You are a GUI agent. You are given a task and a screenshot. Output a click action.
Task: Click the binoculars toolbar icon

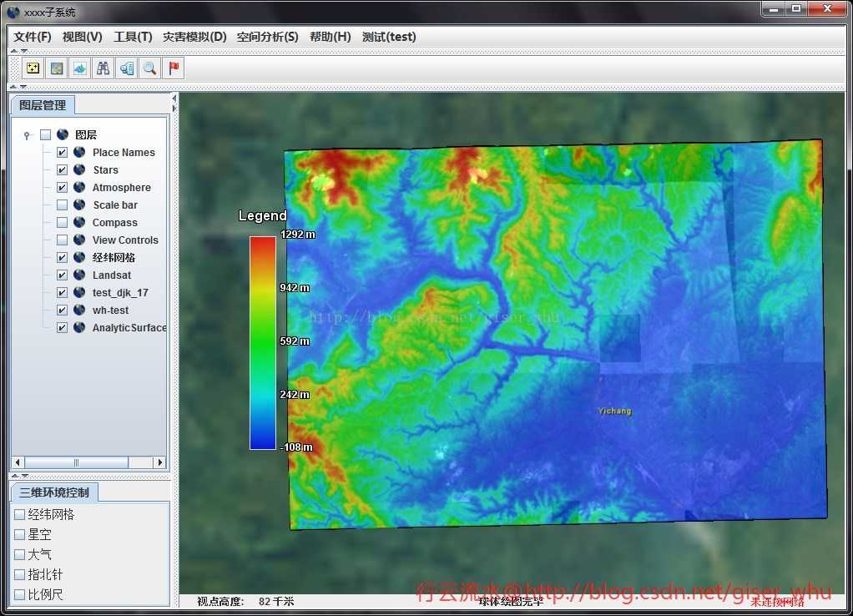[x=103, y=68]
